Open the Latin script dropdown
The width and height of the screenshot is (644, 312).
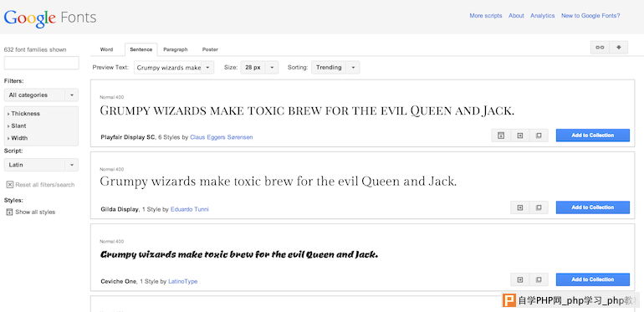(x=41, y=165)
